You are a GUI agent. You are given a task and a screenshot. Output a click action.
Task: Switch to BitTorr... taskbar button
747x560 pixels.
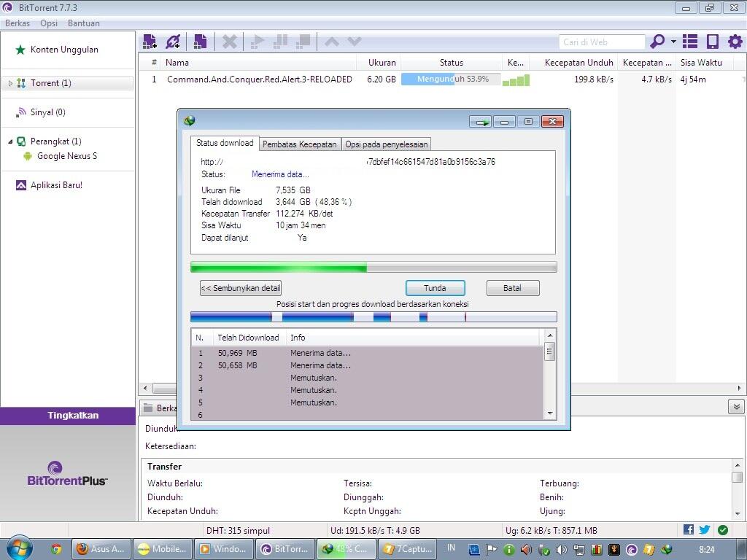[x=285, y=549]
